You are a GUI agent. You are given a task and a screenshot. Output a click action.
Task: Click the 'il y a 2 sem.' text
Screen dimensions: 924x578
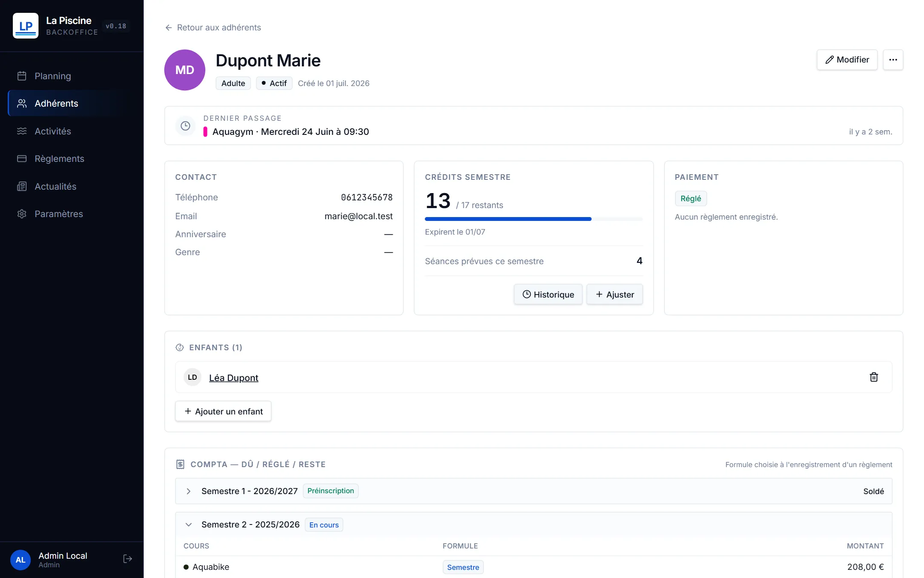click(871, 131)
